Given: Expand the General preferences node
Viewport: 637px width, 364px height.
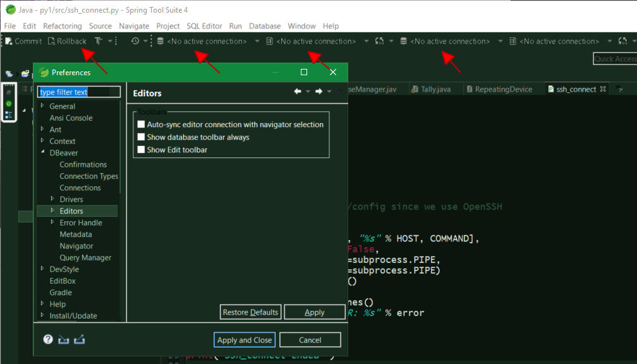Looking at the screenshot, I should click(x=42, y=106).
